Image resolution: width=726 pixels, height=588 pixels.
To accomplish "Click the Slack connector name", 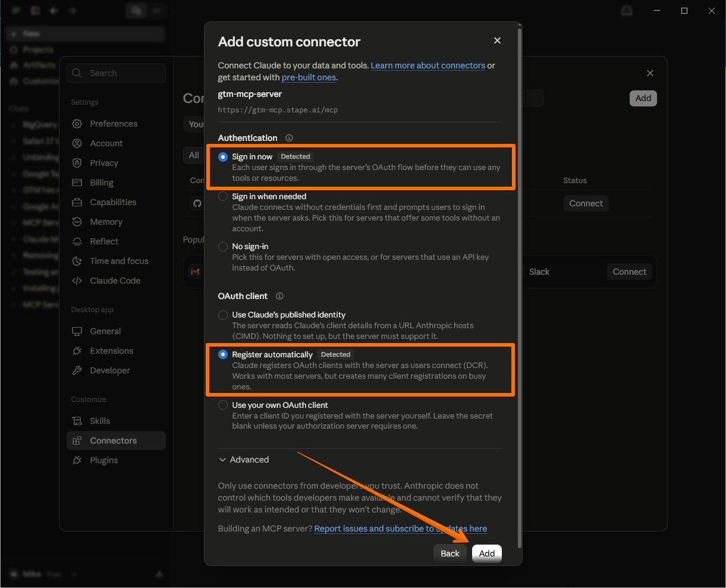I will tap(539, 272).
